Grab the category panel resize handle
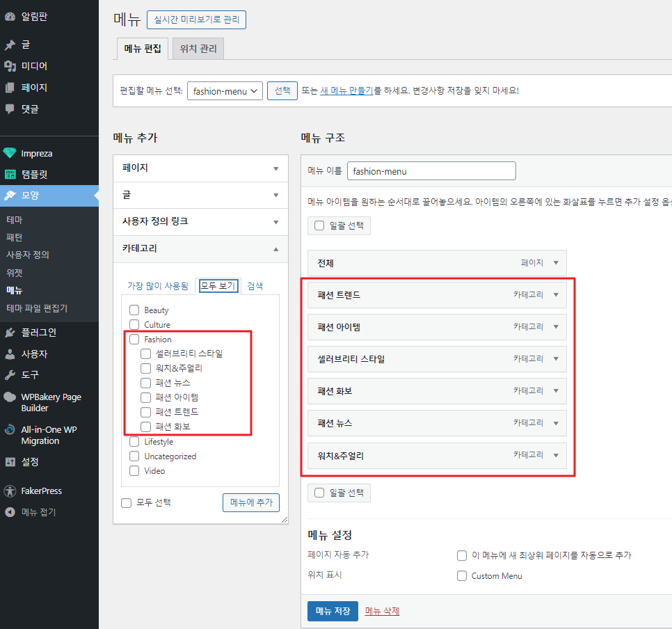 [x=285, y=520]
